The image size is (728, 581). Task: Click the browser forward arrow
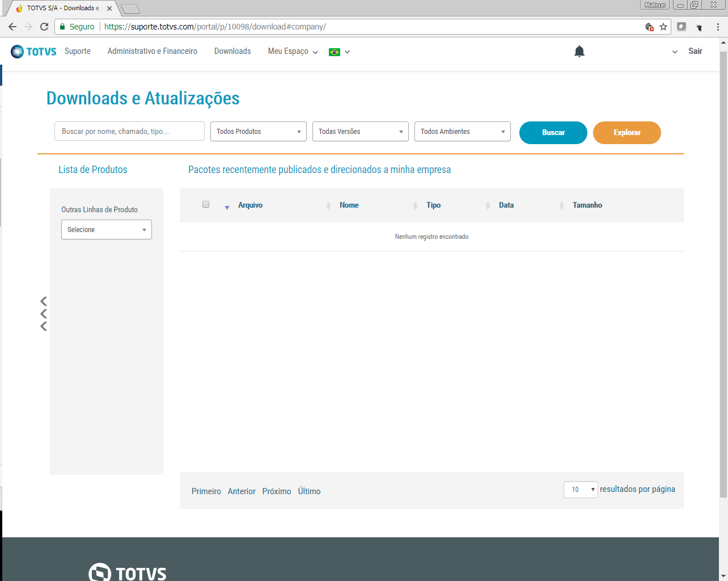(28, 27)
